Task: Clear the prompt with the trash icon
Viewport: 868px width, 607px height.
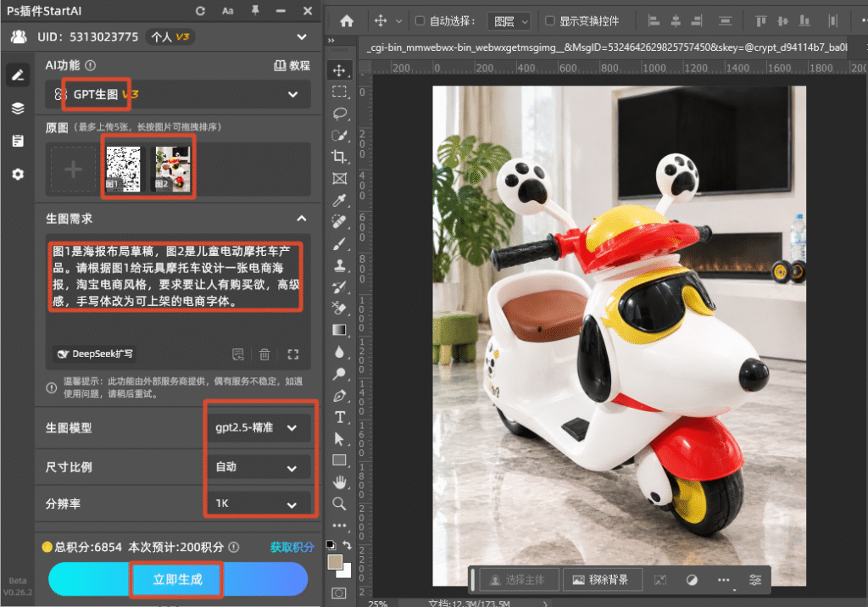Action: point(264,354)
